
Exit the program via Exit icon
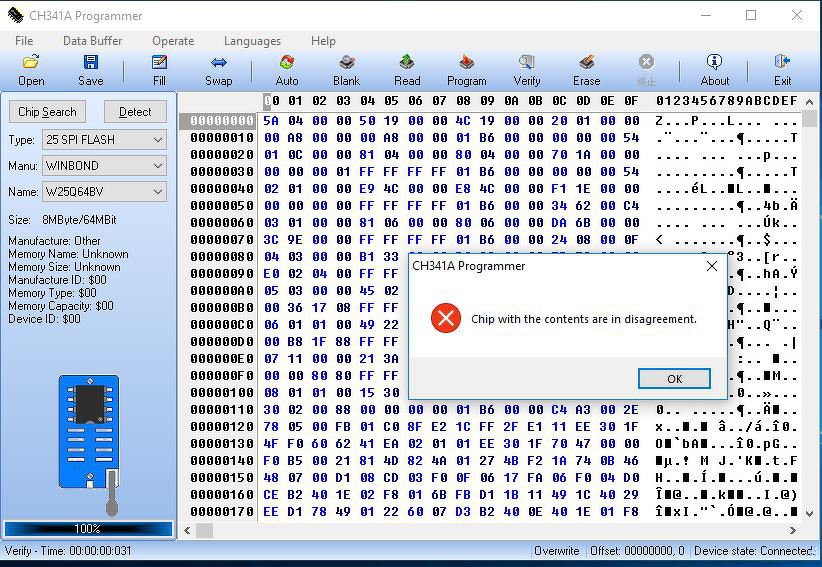(x=782, y=70)
